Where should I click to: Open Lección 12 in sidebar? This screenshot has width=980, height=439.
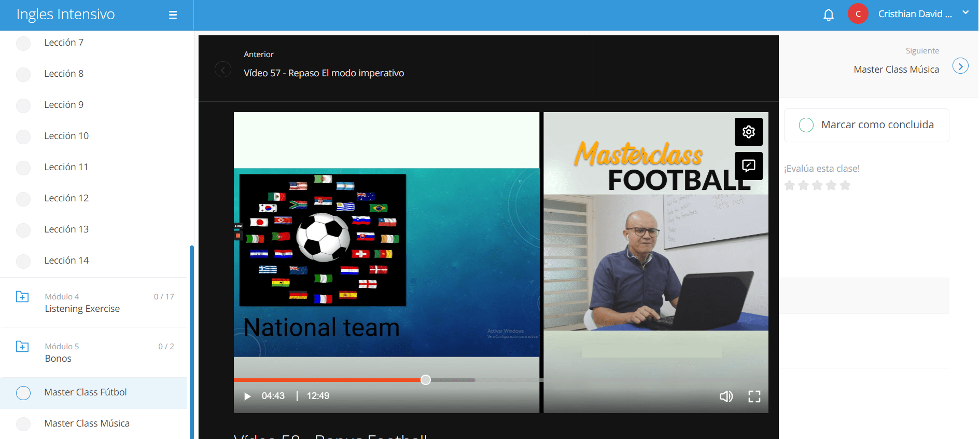pos(66,198)
